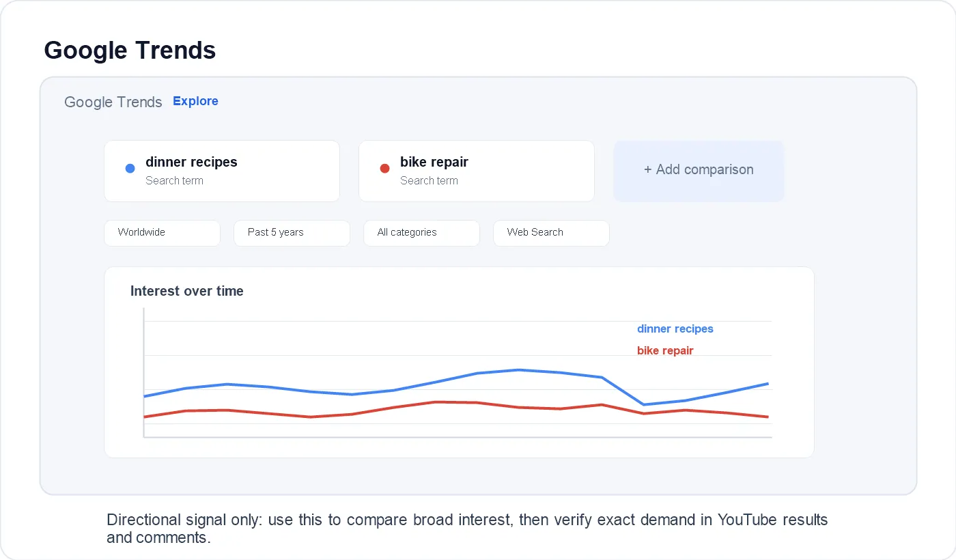Open the Web Search type dropdown
Screen dimensions: 956x560
click(552, 233)
